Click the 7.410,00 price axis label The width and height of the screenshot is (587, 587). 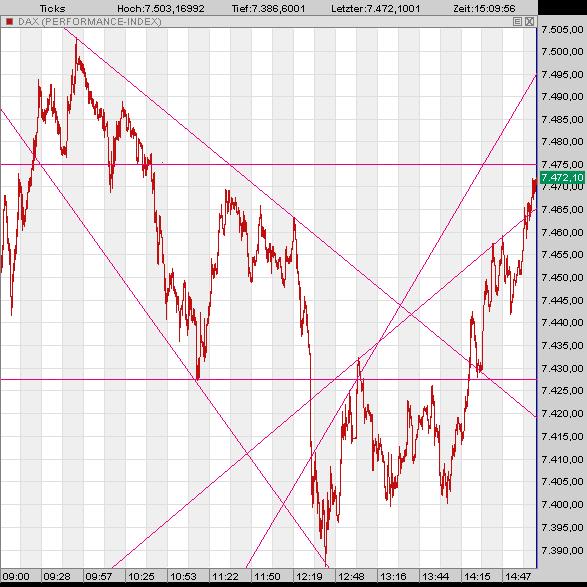(x=562, y=459)
